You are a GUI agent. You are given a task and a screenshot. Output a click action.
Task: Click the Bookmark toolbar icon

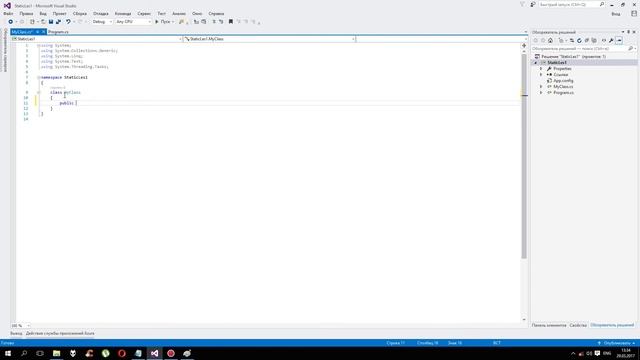pyautogui.click(x=231, y=22)
